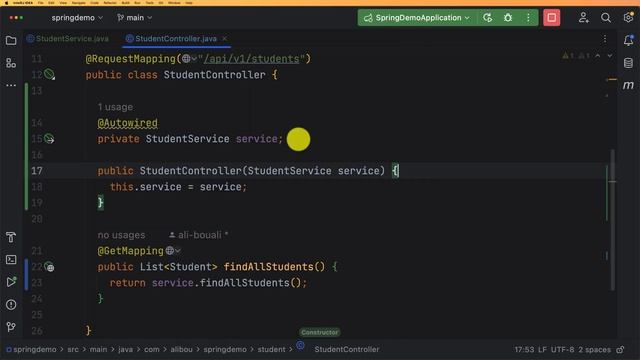The width and height of the screenshot is (640, 360).
Task: Open the SpringDemoApplication run configuration dropdown
Action: 417,18
